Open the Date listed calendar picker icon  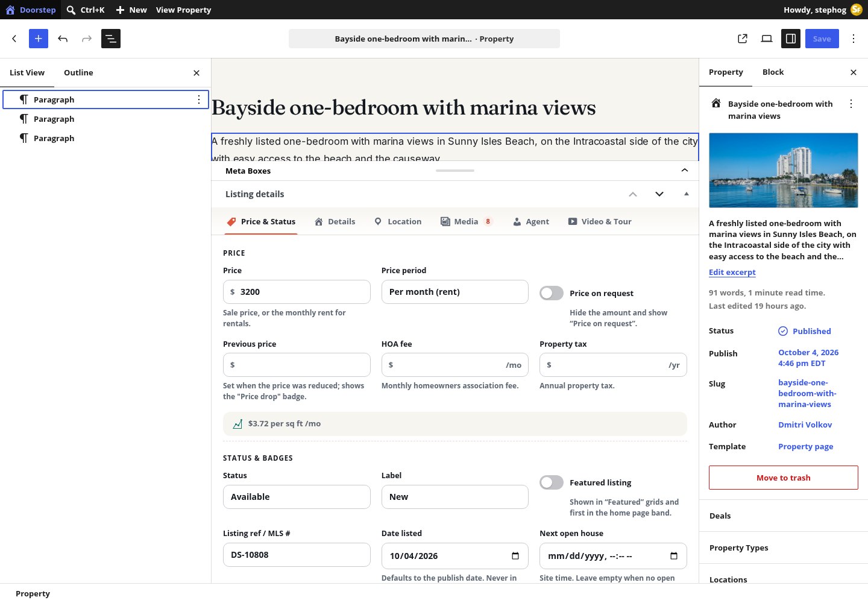(515, 556)
